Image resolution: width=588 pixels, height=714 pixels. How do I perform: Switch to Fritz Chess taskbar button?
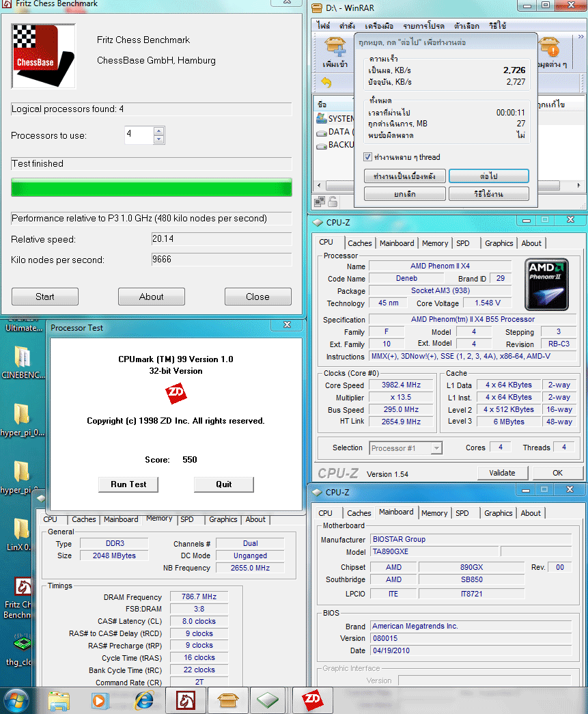[186, 700]
